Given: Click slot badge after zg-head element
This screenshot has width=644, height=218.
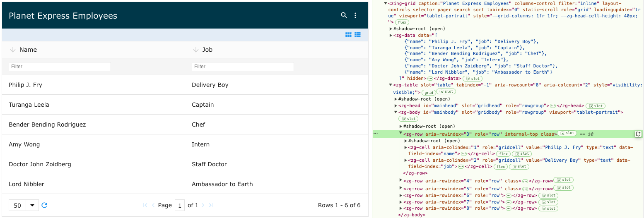Looking at the screenshot, I should click(x=595, y=106).
